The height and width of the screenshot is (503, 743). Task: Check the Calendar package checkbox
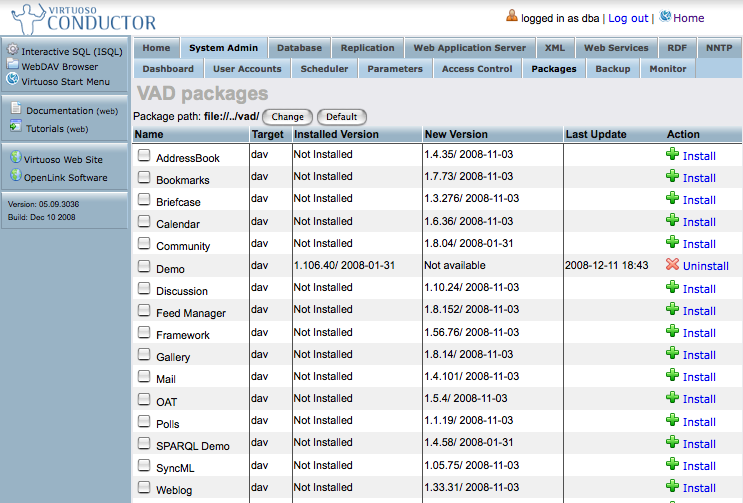pyautogui.click(x=144, y=221)
